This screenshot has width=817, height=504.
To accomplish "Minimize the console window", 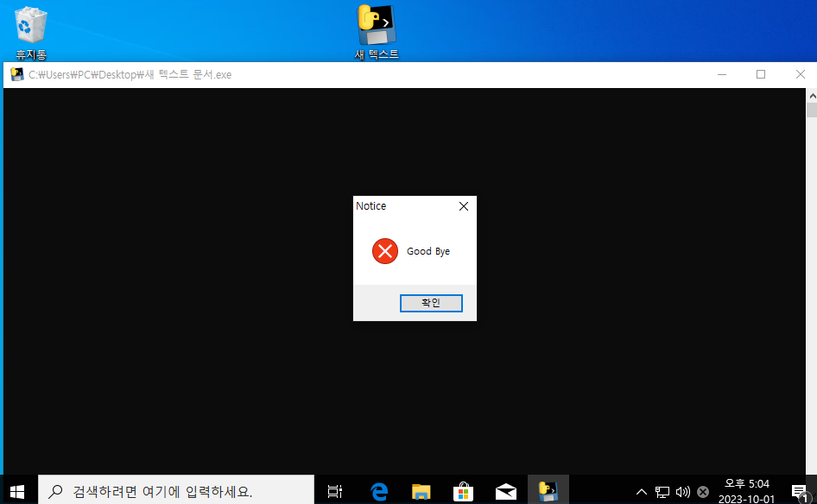I will tap(722, 74).
